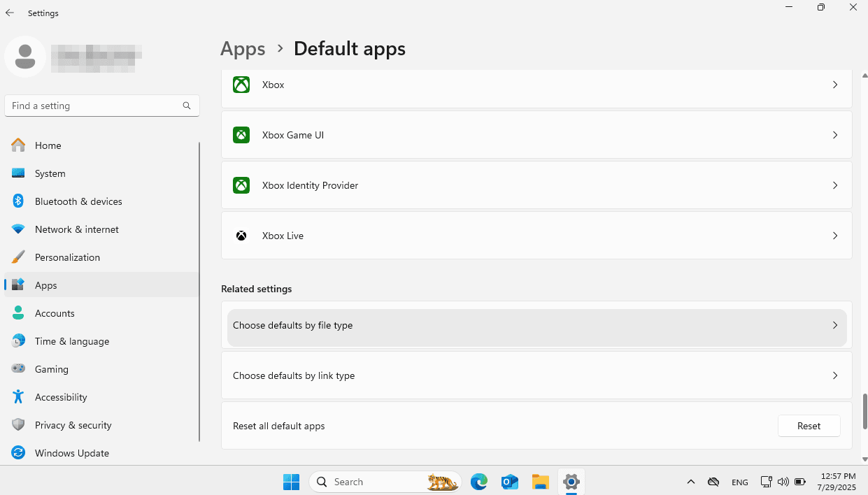Click the Xbox Live black icon
The image size is (868, 495).
pos(241,236)
